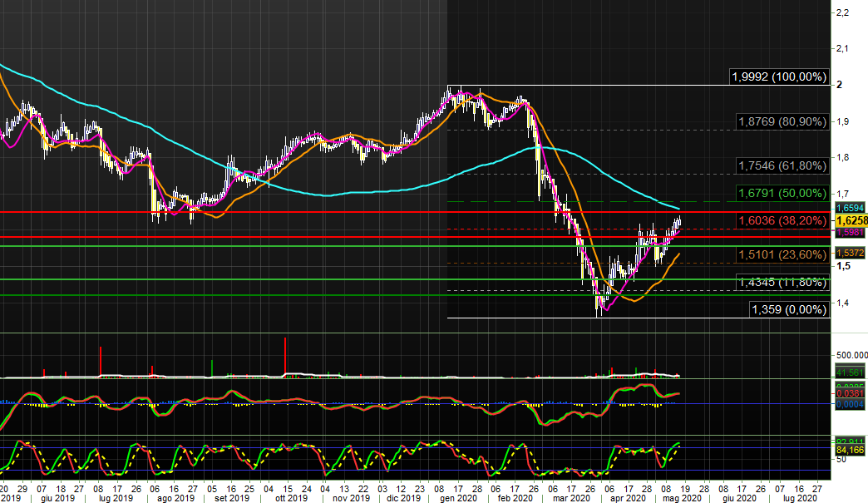Select the green 1,6791 (50,00%) level label

click(x=782, y=194)
